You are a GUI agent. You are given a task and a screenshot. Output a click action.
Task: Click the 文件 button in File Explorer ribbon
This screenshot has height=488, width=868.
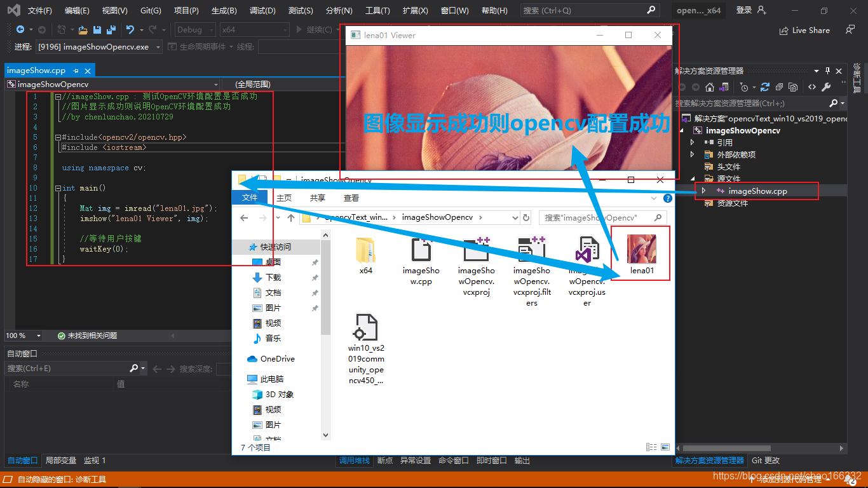pyautogui.click(x=250, y=198)
